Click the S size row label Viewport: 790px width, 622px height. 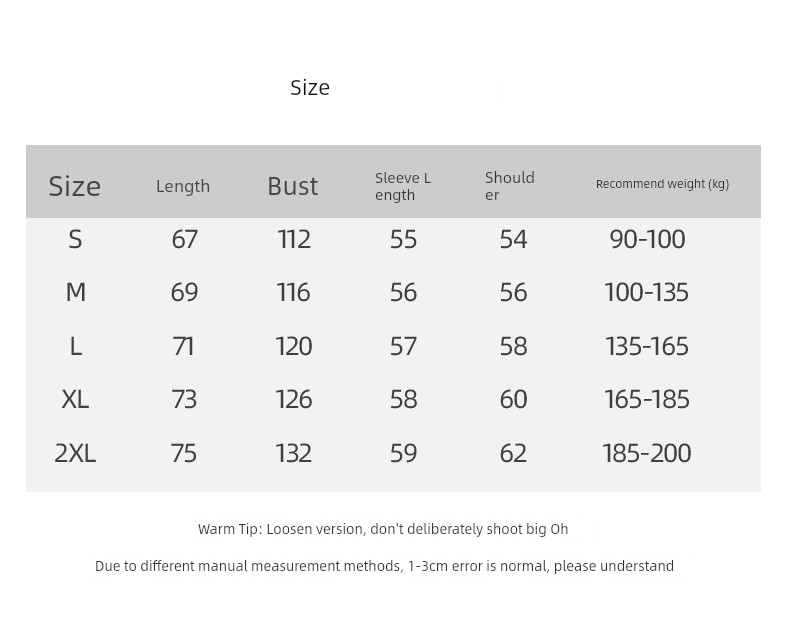click(75, 239)
